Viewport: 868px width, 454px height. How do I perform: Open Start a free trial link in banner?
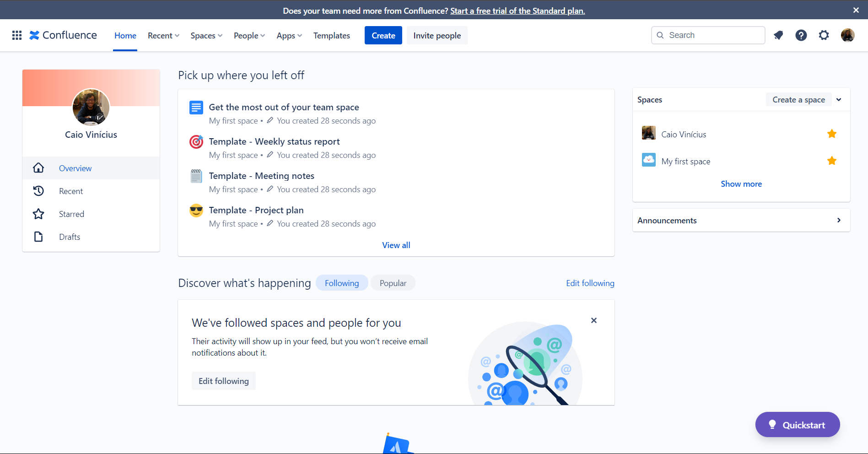[x=518, y=11]
